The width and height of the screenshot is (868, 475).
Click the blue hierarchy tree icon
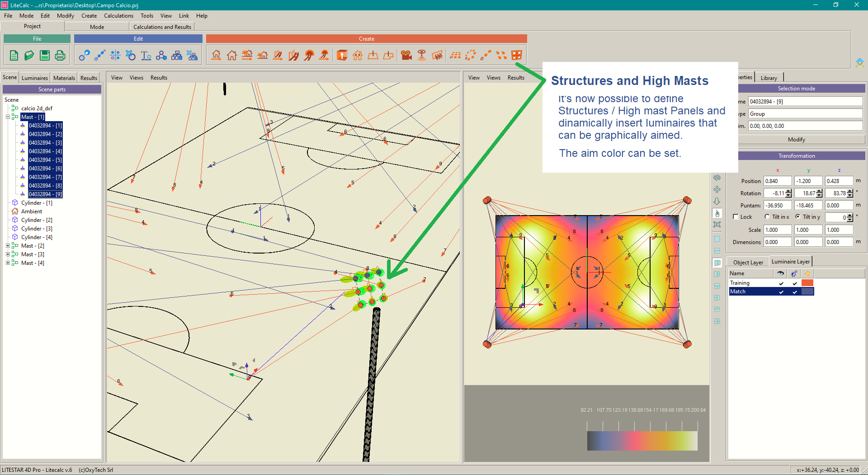177,56
